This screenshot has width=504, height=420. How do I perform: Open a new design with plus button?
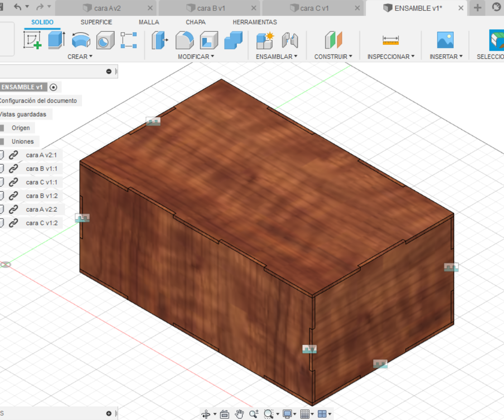(x=478, y=8)
